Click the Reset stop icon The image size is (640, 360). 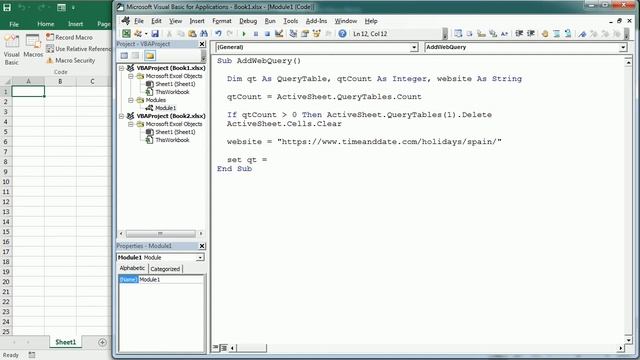click(x=267, y=34)
